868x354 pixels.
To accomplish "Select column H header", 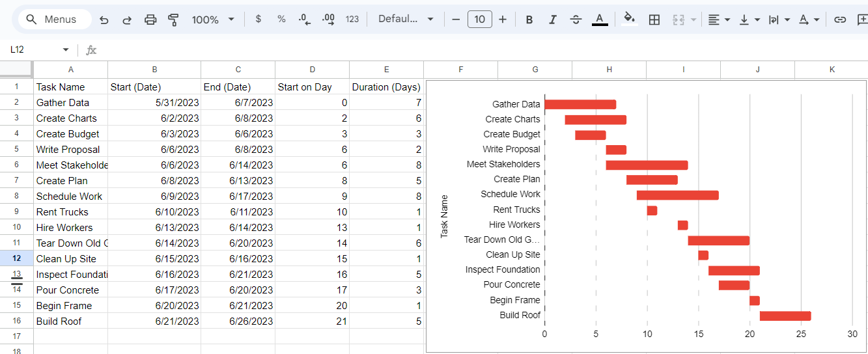I will (609, 70).
